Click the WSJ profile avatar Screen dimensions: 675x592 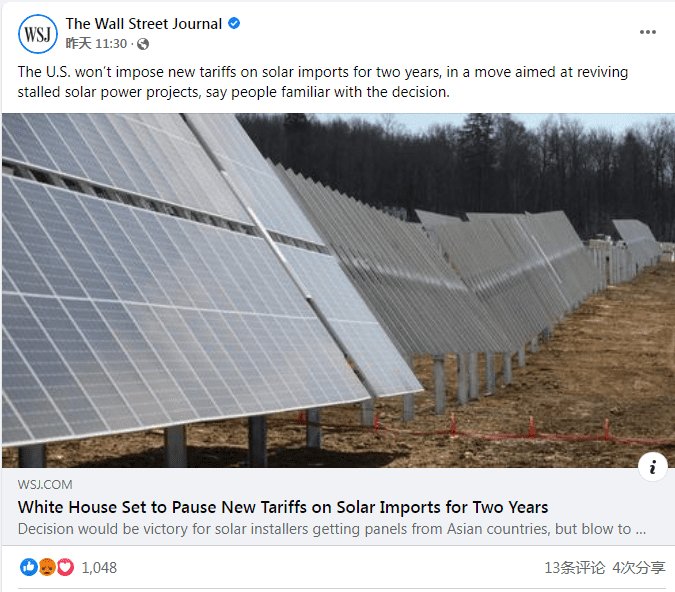click(38, 34)
